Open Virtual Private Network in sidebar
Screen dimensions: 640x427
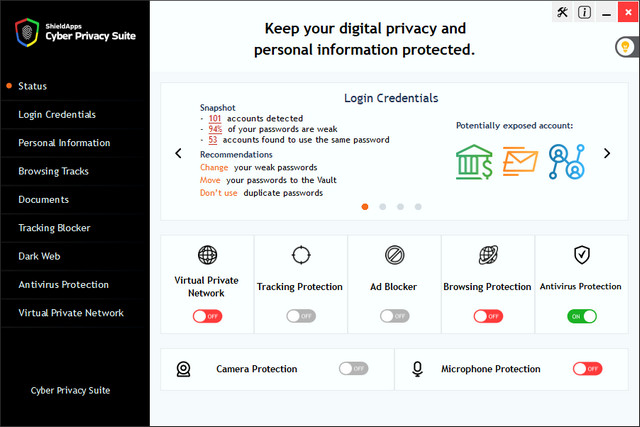75,313
